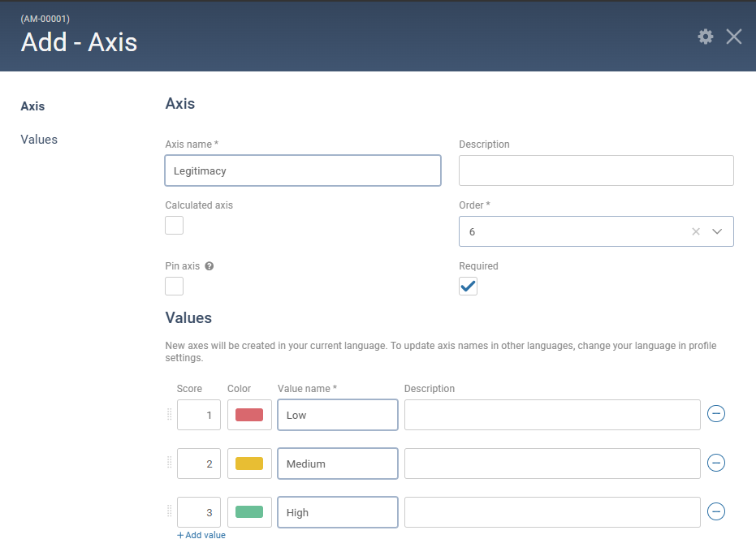Screen dimensions: 756x552
Task: Open yellow color swatch for Medium
Action: [249, 464]
